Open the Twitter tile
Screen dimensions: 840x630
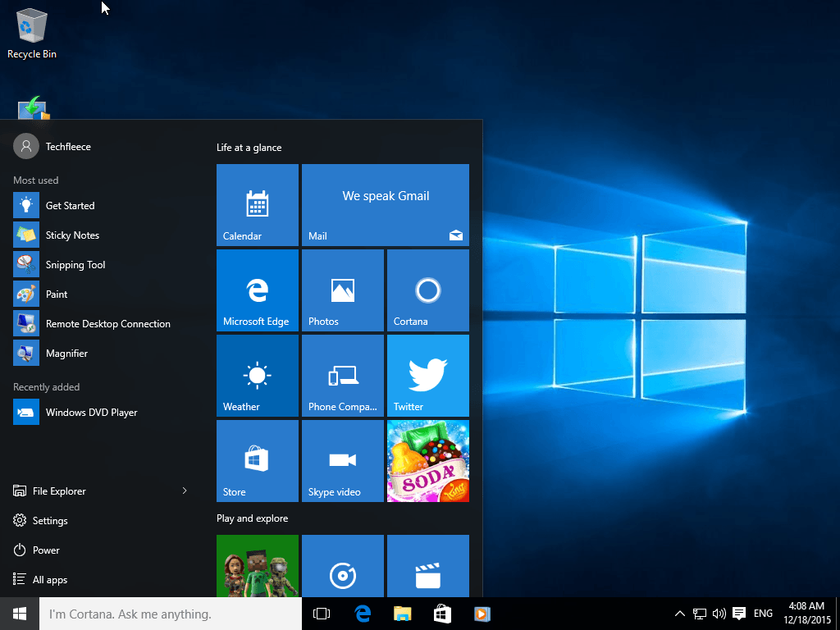(x=428, y=376)
